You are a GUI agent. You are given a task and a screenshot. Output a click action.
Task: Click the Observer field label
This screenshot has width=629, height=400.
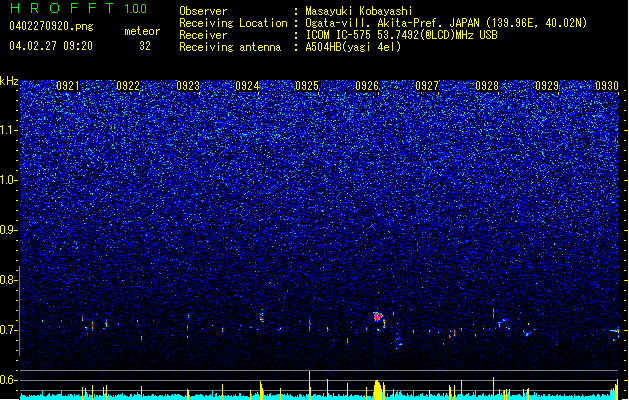[x=203, y=11]
